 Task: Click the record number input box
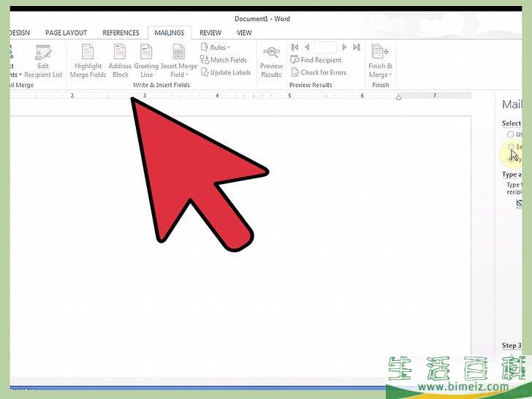click(326, 47)
